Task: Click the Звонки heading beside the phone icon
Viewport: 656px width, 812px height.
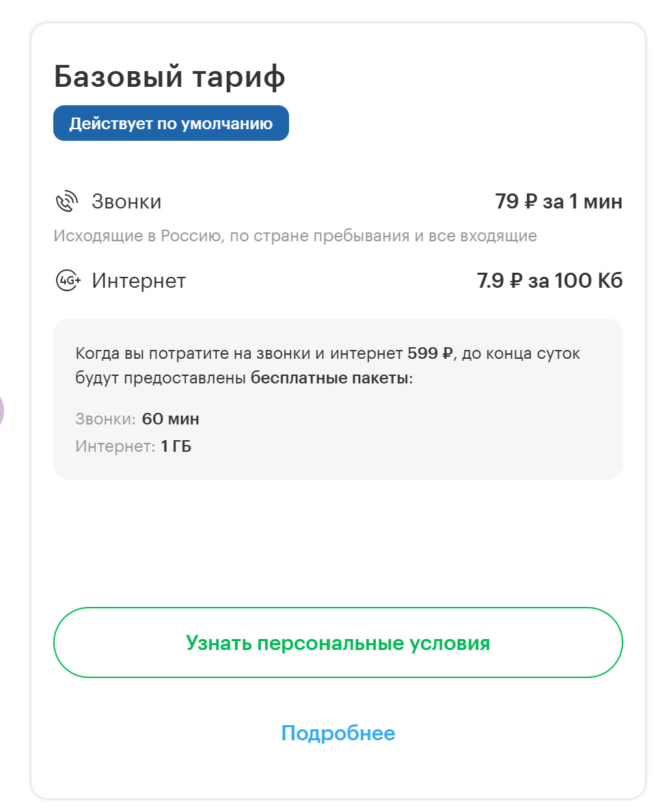Action: coord(126,202)
